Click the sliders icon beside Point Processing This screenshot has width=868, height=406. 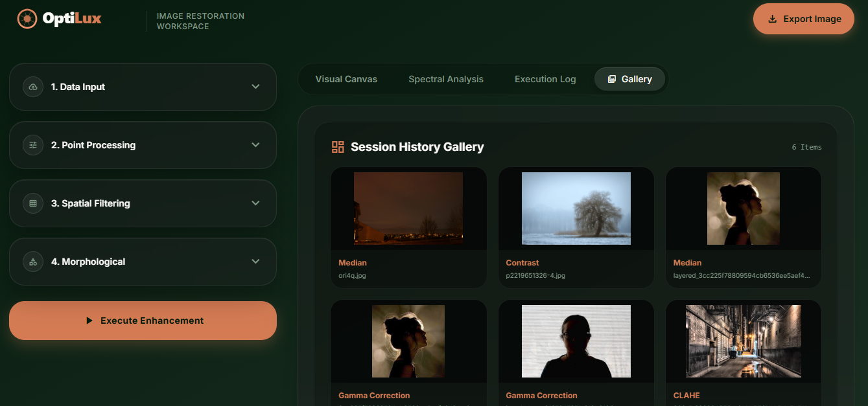click(x=33, y=145)
